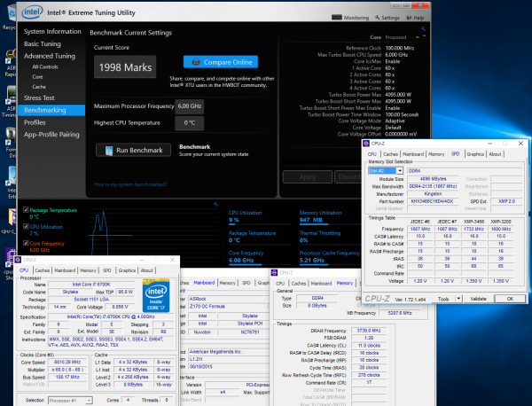This screenshot has width=532, height=406.
Task: Click the icon on the Run Benchmark button
Action: (108, 151)
